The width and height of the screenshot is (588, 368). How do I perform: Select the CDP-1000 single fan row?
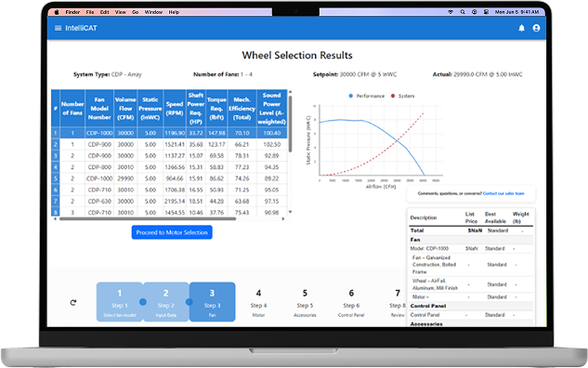(169, 133)
